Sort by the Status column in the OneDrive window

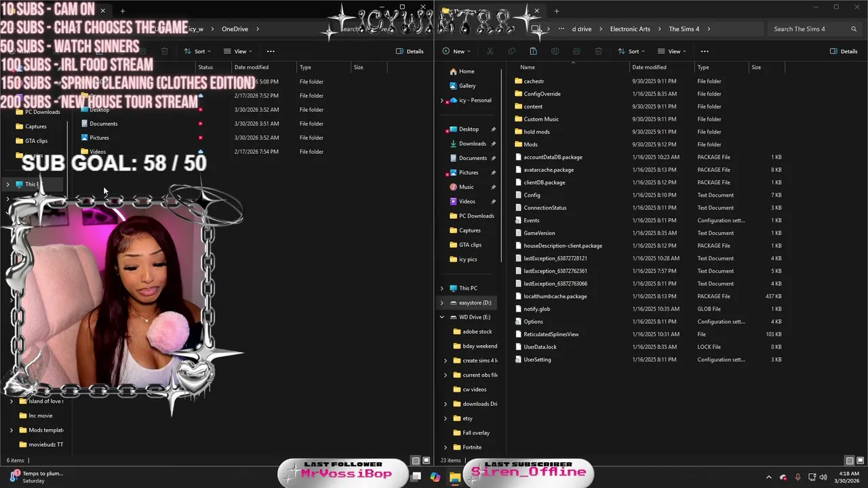point(205,67)
